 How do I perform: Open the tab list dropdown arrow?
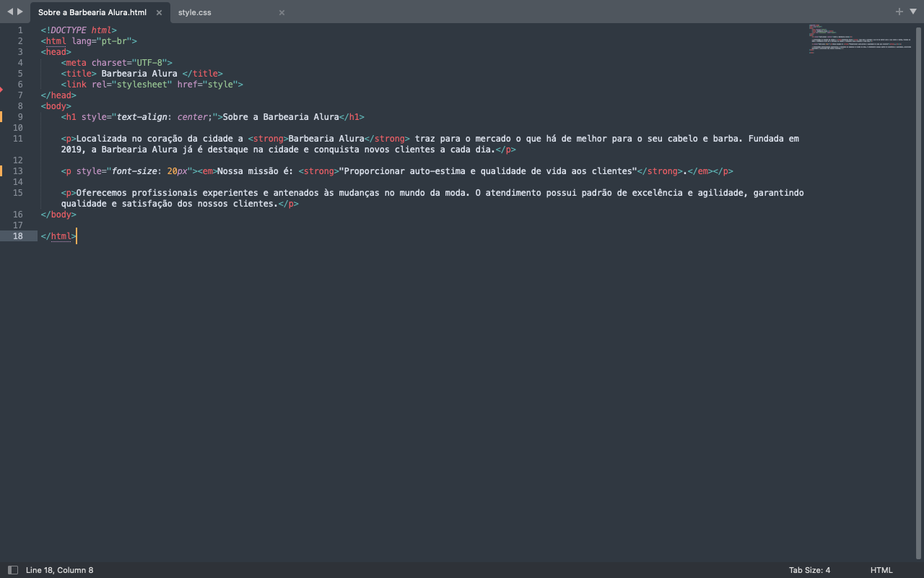coord(913,12)
